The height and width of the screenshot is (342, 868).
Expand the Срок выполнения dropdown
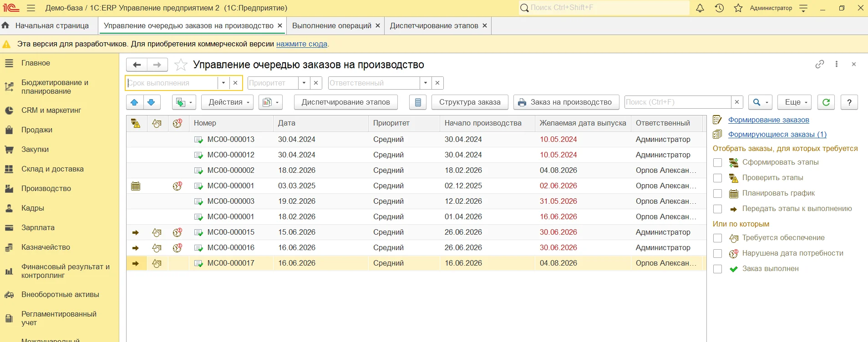pyautogui.click(x=223, y=83)
